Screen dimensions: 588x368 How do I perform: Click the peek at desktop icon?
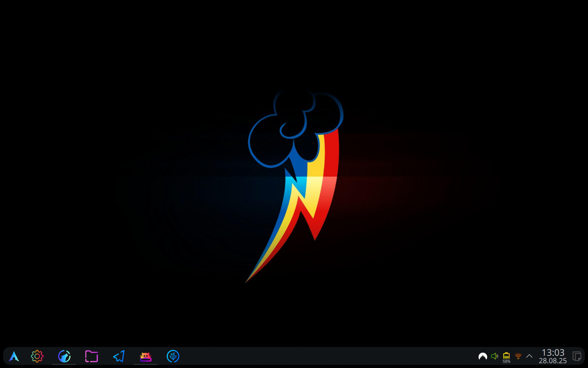click(577, 356)
